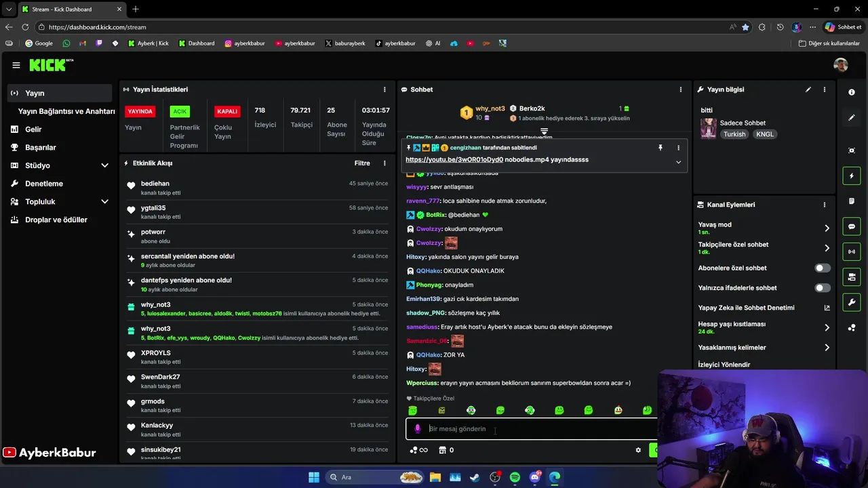The image size is (868, 488).
Task: Open Sohbet panel three-dot menu
Action: coord(681,89)
